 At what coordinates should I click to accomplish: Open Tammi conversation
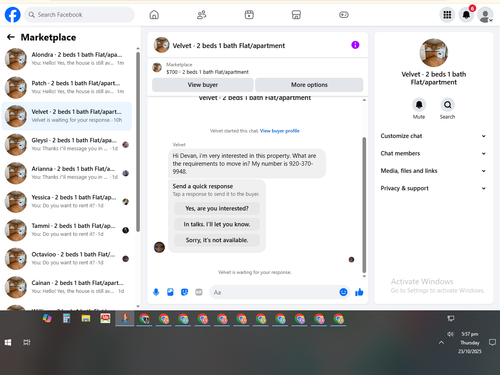(x=67, y=230)
